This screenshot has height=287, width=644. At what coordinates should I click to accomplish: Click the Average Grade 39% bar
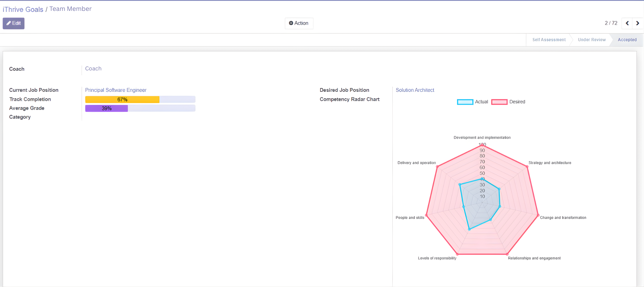140,108
